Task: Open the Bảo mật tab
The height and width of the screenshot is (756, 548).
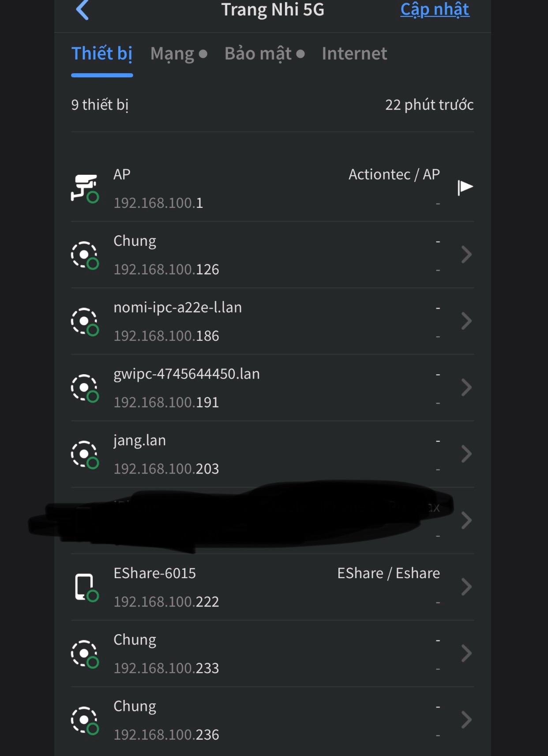Action: [264, 54]
